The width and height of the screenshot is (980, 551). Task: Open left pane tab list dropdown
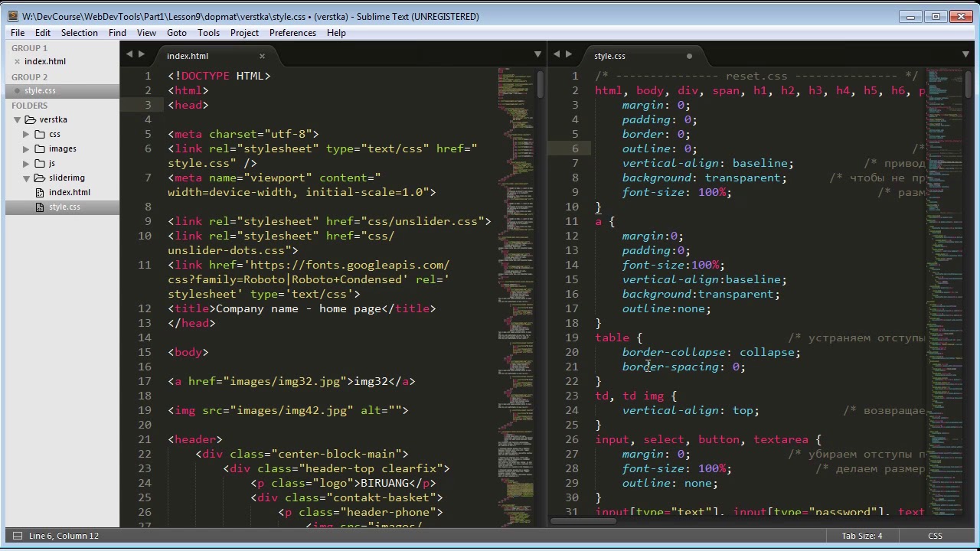(537, 54)
